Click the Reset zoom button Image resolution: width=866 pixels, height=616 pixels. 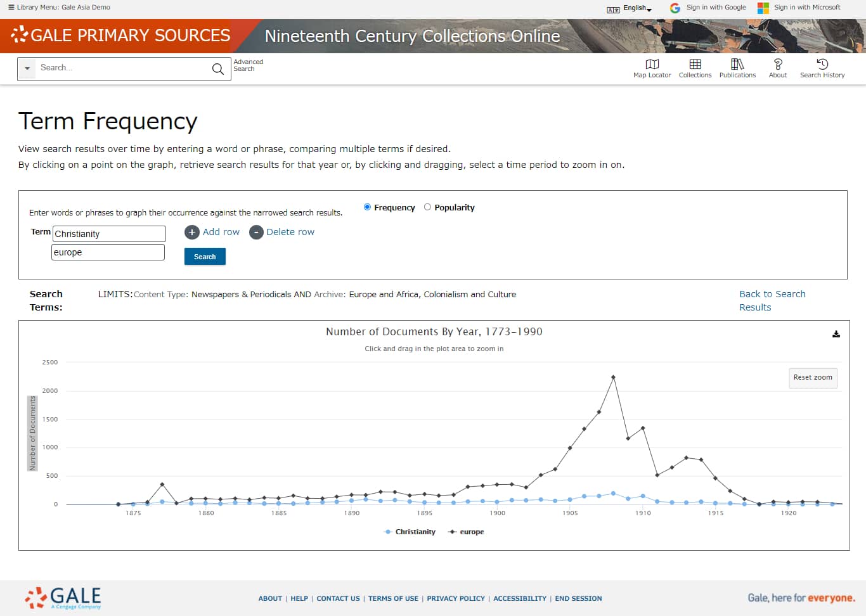pos(813,378)
